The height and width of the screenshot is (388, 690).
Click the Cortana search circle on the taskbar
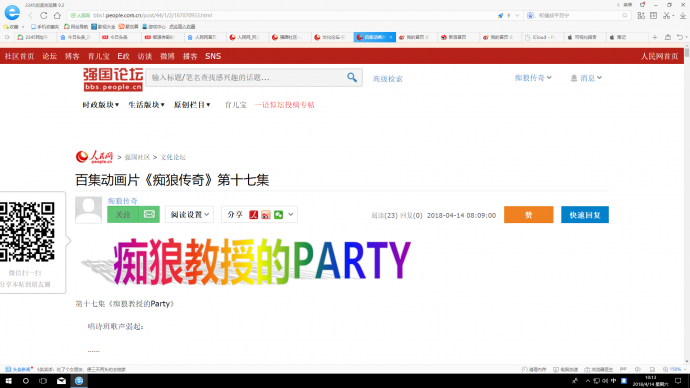click(26, 381)
